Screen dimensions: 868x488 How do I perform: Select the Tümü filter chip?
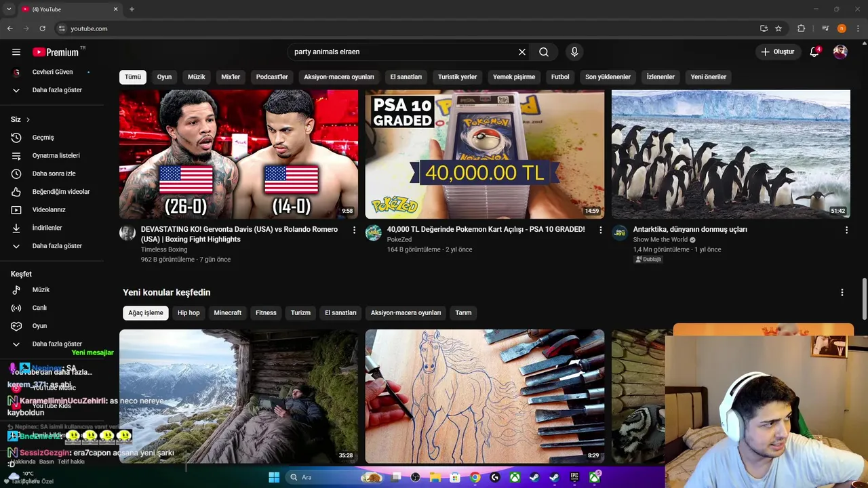pyautogui.click(x=133, y=77)
